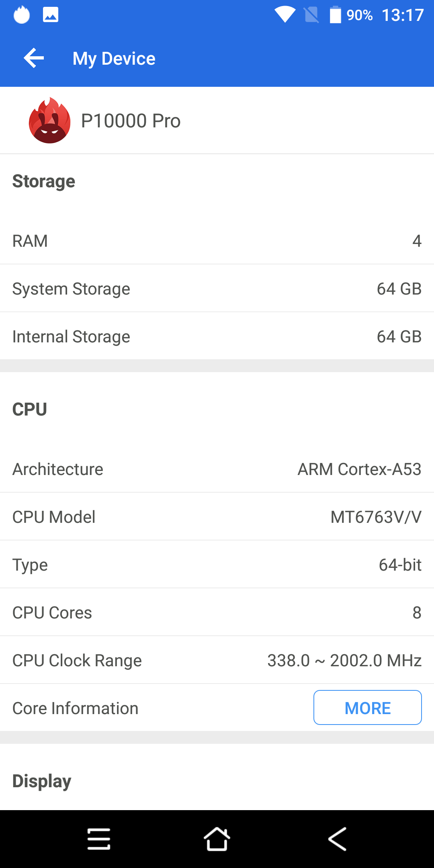Tap the Android navigation back arrow
The image size is (434, 868).
tap(337, 839)
